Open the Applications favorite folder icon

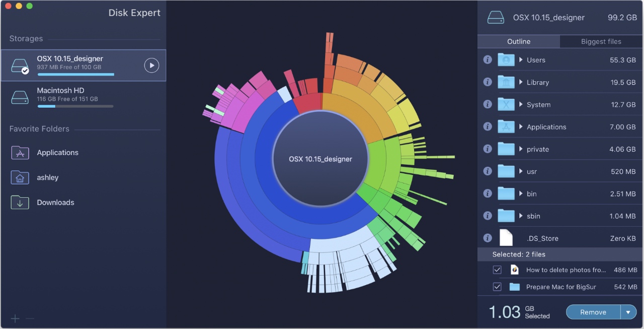tap(20, 153)
